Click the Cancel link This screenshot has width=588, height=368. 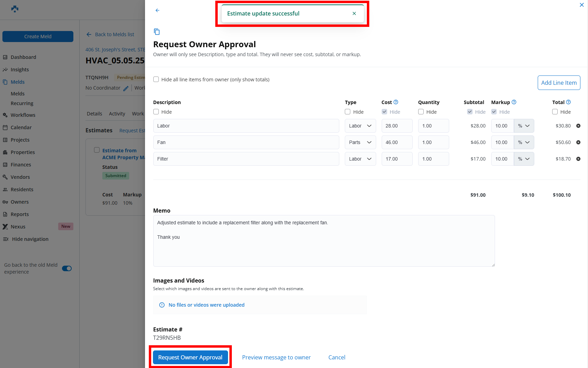[x=337, y=357]
